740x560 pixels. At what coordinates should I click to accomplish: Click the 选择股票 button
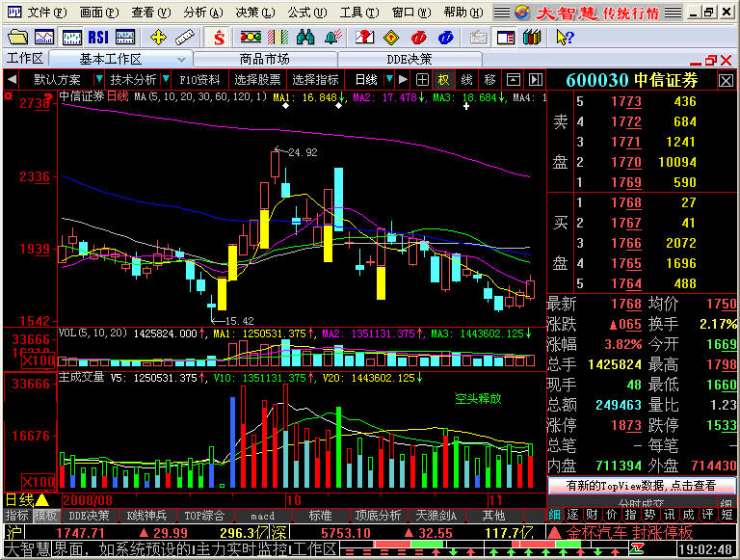[x=257, y=79]
